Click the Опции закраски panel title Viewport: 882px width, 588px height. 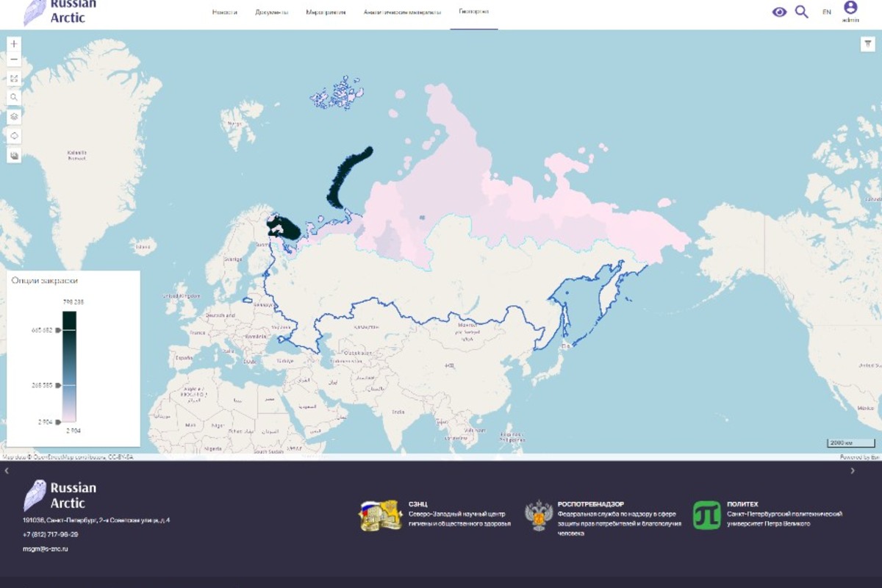[45, 281]
